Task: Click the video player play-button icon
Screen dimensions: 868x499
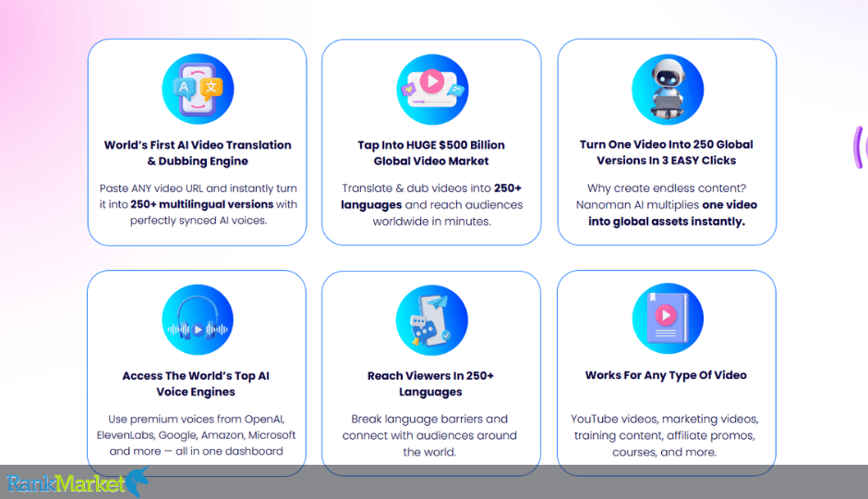Action: coord(432,90)
